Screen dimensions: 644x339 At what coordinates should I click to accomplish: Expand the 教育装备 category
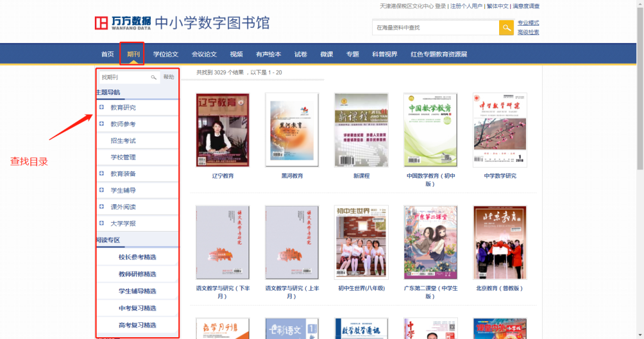click(x=101, y=174)
